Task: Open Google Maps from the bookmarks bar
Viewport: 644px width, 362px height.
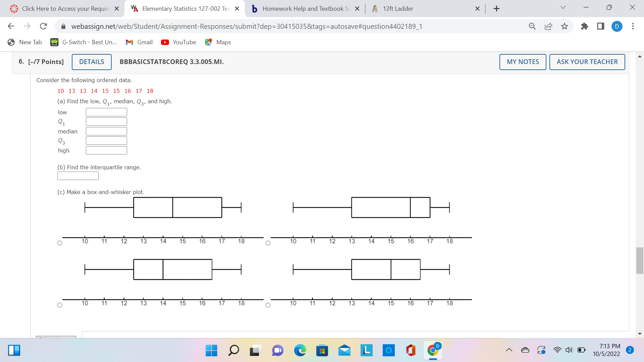Action: pos(218,42)
